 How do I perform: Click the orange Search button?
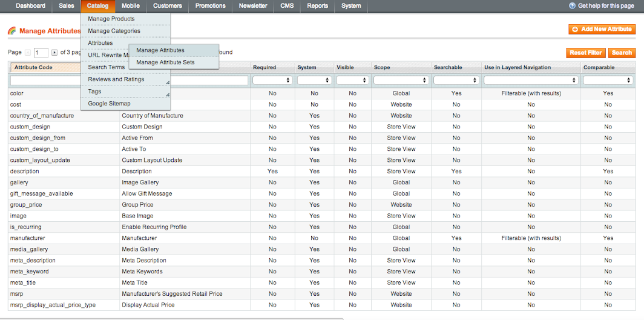pyautogui.click(x=622, y=53)
